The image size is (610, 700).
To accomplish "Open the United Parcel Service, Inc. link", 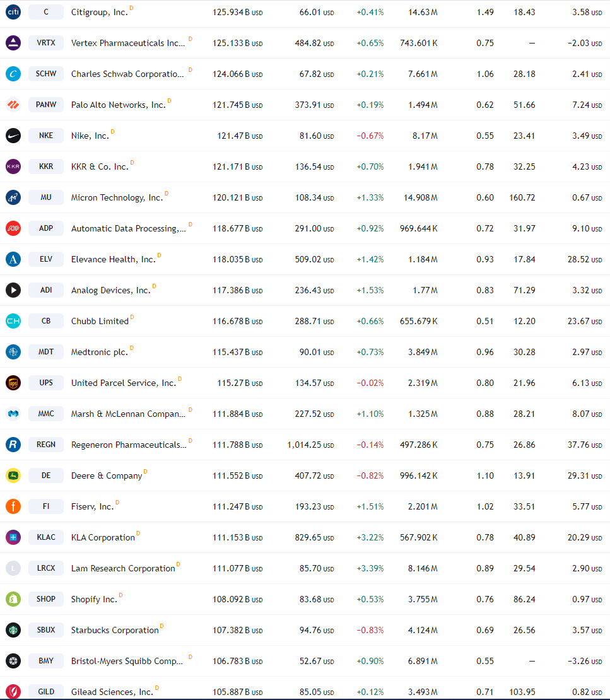I will click(x=124, y=383).
